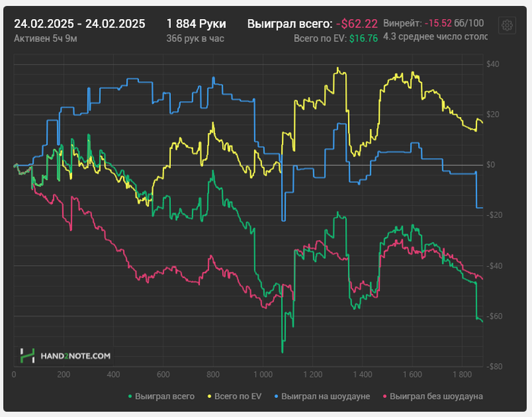Toggle the green 'Выиграл всего' legend dot
This screenshot has height=417, width=532.
[x=130, y=396]
